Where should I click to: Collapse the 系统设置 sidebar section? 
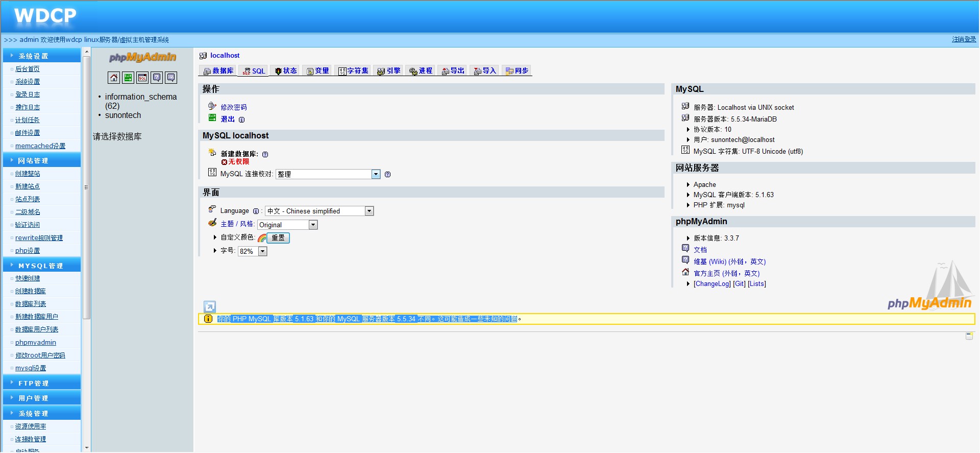[x=42, y=56]
